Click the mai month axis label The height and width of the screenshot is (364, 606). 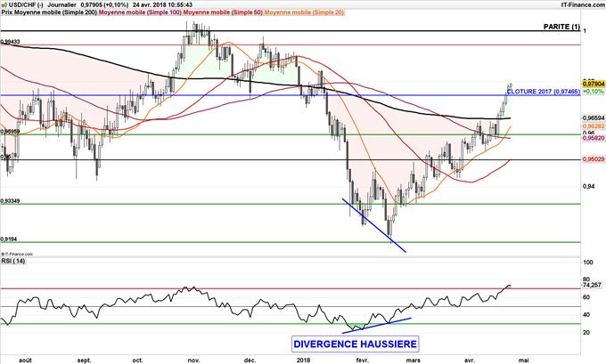(523, 360)
